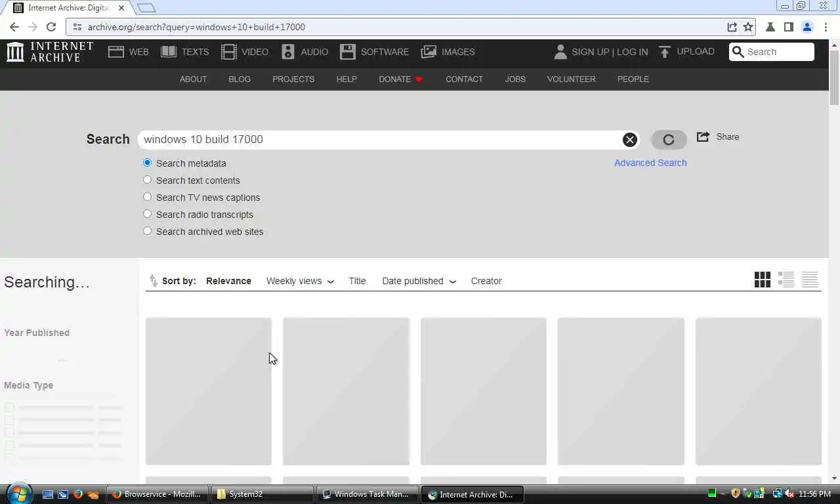Select Search text contents radio option
This screenshot has width=840, height=504.
point(147,180)
